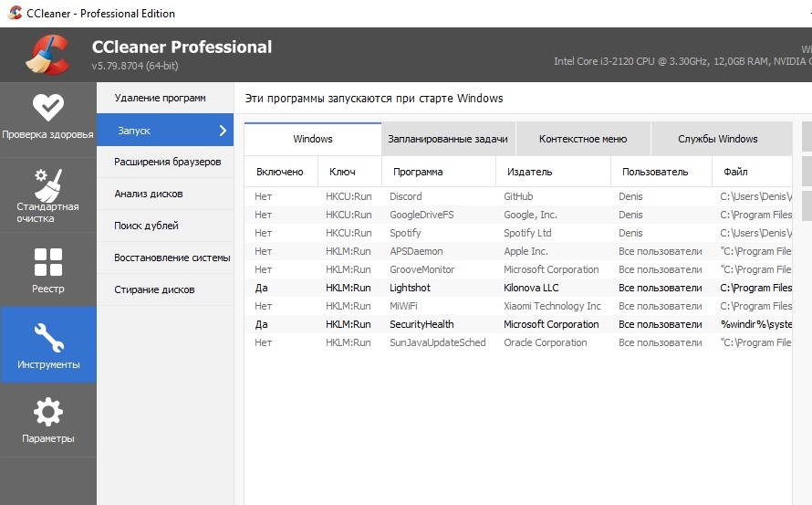812x505 pixels.
Task: Click version text v5.79.8704 (64-bit)
Action: tap(135, 66)
